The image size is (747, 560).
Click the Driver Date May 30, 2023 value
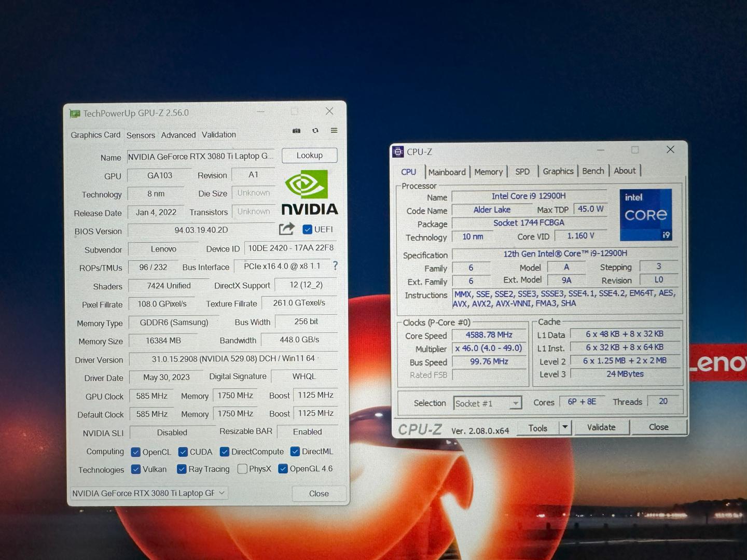point(166,377)
